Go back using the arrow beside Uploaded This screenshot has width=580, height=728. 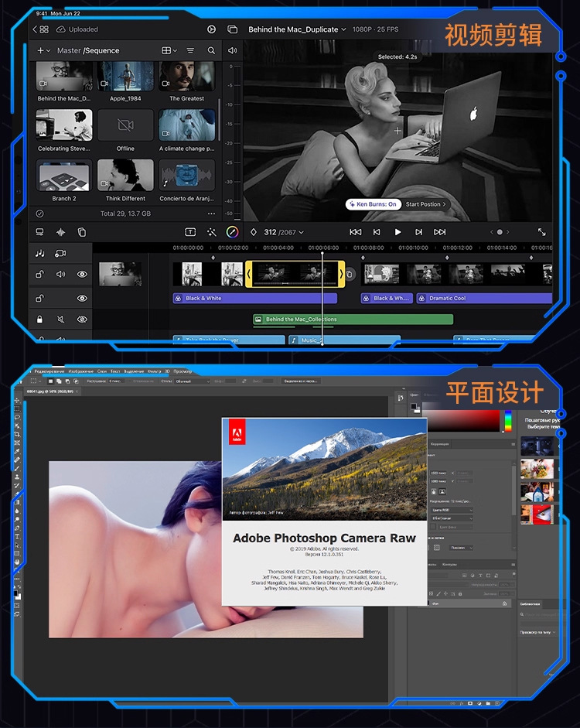[34, 29]
